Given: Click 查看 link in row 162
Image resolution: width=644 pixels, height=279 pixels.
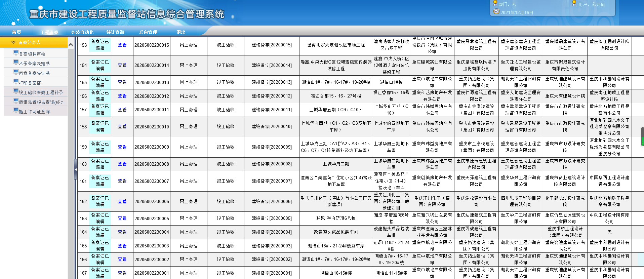Looking at the screenshot, I should pyautogui.click(x=122, y=201).
